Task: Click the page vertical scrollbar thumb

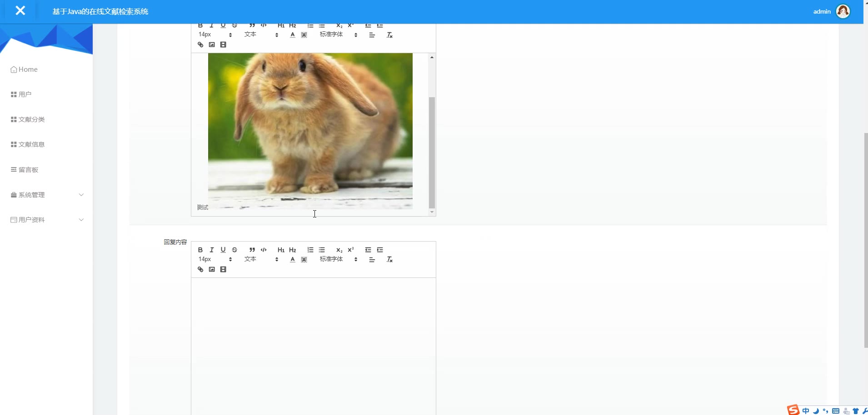Action: point(866,241)
